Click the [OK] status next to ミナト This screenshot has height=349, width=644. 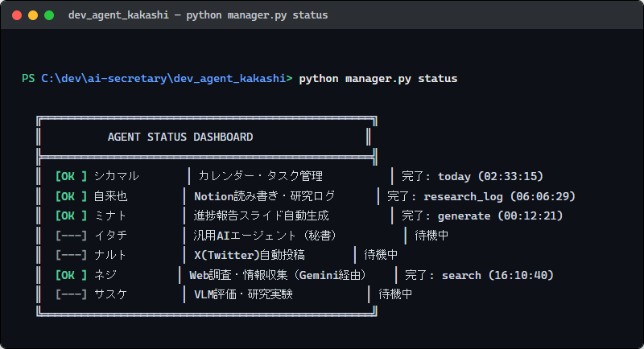click(x=71, y=216)
